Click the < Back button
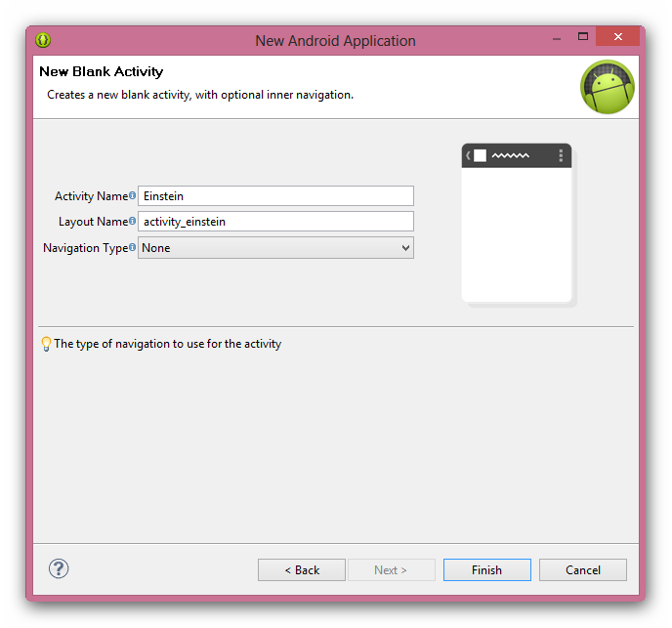Screen dimensions: 672x628 point(302,570)
